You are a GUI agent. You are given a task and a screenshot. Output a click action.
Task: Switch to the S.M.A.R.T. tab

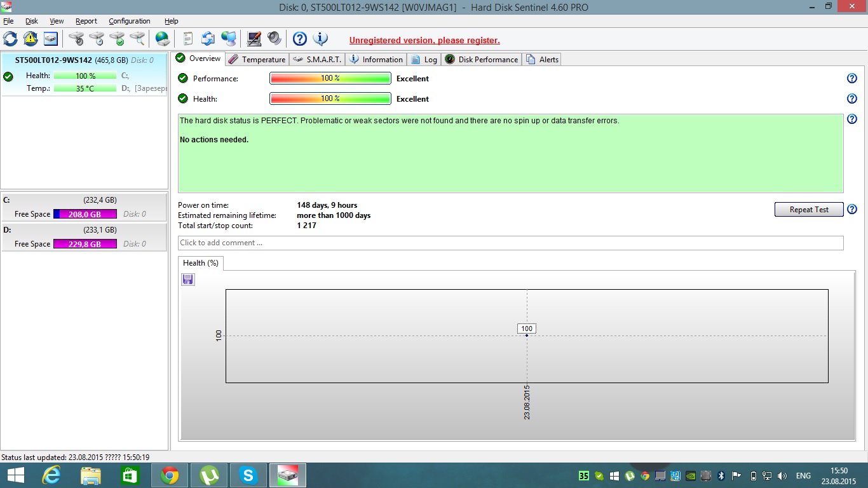pyautogui.click(x=317, y=60)
